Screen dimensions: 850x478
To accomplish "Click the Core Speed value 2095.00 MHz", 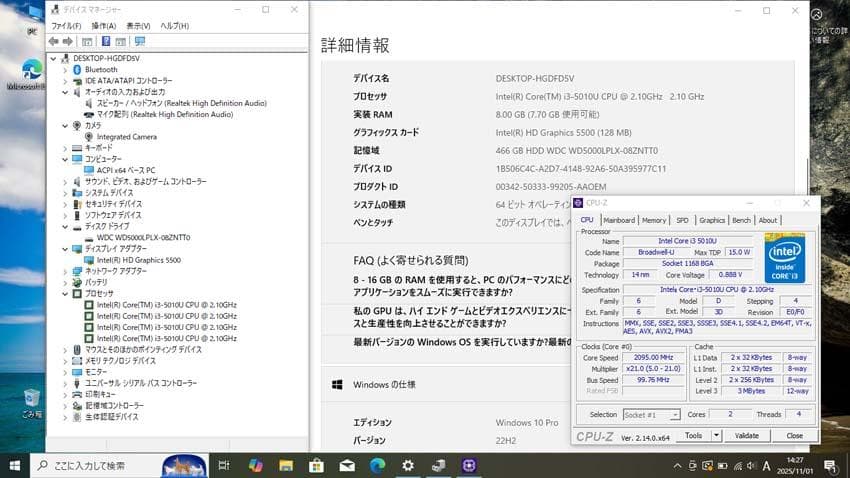I will 653,358.
